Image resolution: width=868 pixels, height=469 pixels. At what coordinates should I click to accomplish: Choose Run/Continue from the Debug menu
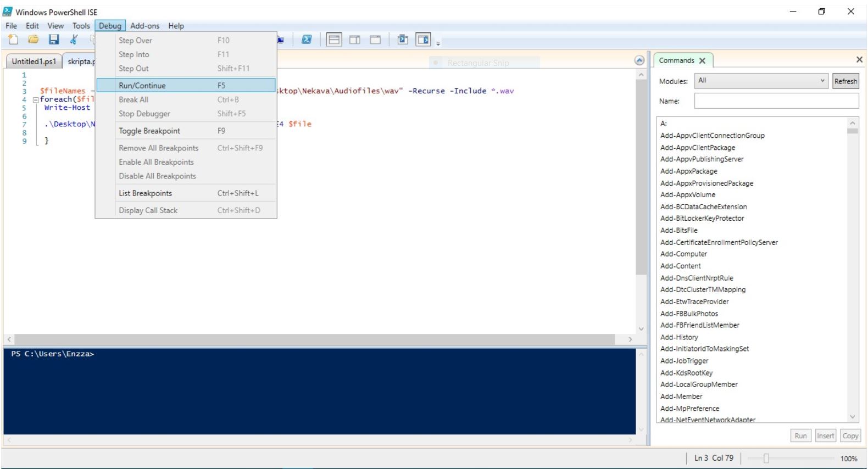coord(186,85)
